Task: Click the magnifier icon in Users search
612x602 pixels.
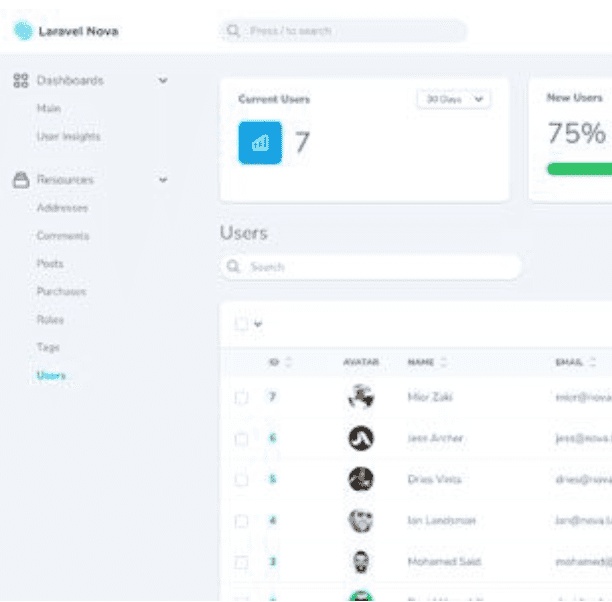Action: tap(234, 267)
